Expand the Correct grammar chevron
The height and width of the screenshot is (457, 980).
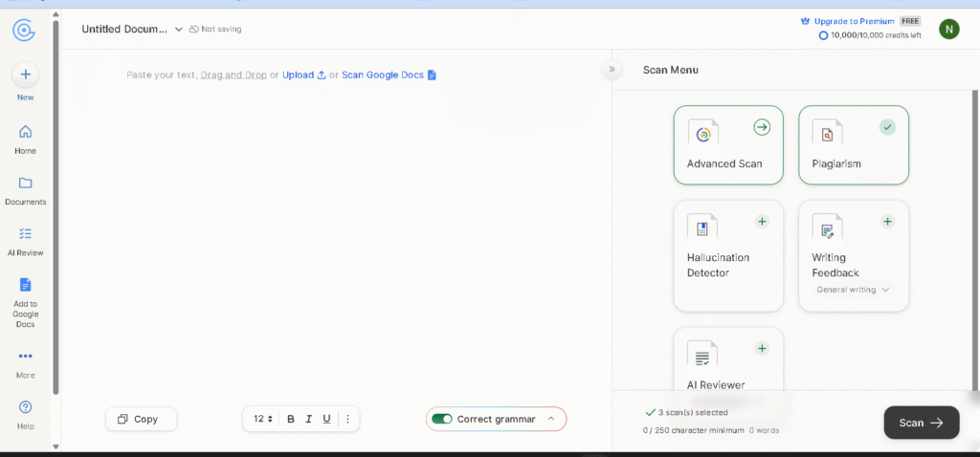point(551,419)
